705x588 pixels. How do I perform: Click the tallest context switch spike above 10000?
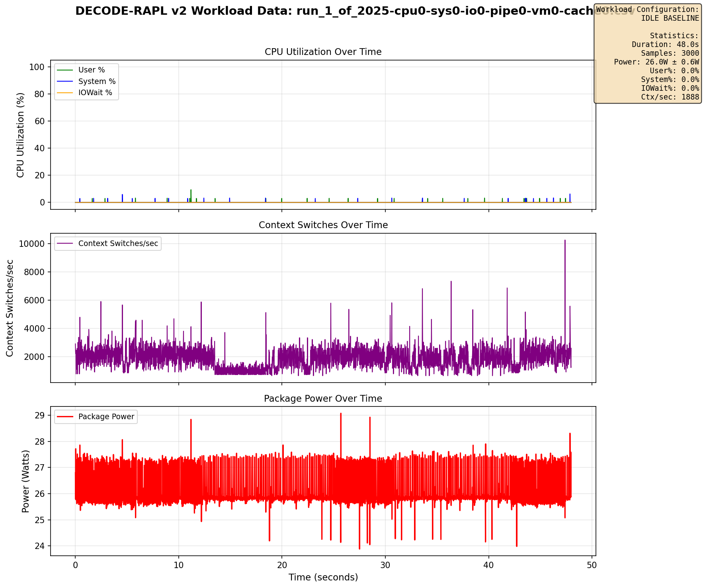pos(564,240)
